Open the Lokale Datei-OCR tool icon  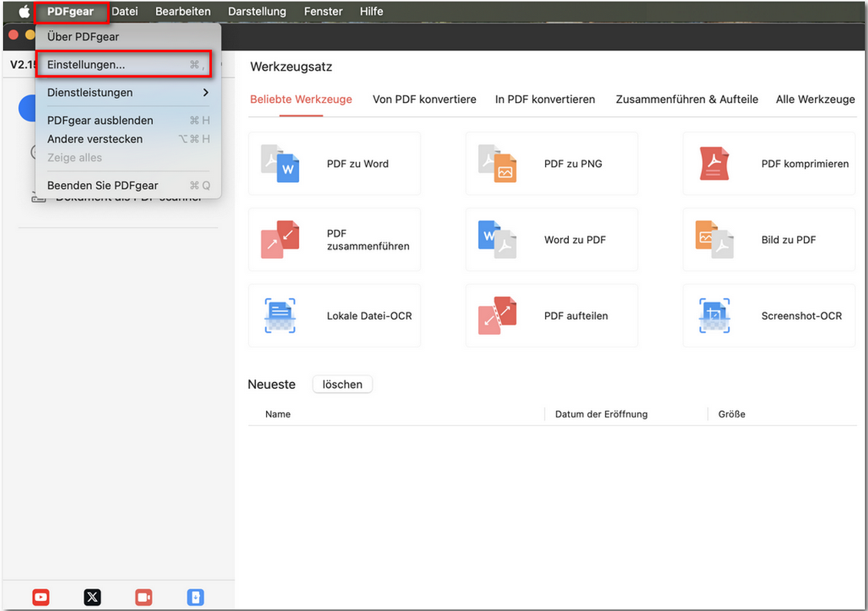tap(280, 315)
